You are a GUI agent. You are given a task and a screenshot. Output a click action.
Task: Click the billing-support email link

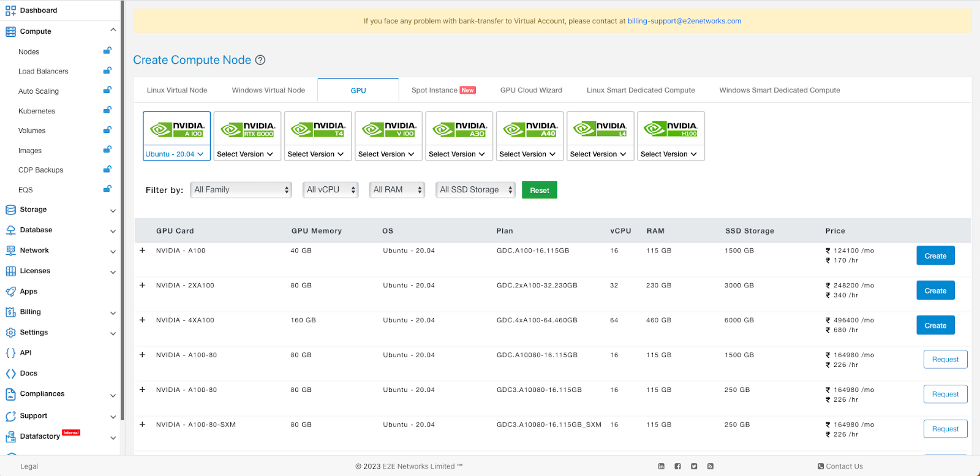click(684, 21)
